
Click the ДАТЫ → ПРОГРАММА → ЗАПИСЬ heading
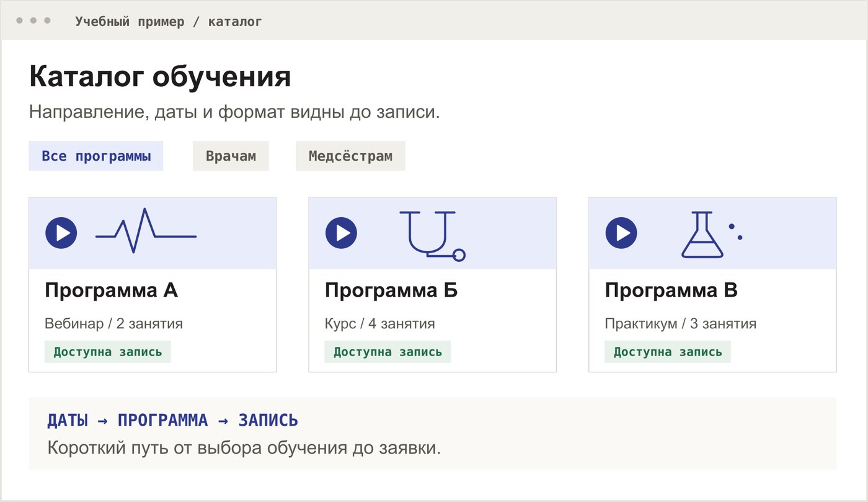click(172, 420)
